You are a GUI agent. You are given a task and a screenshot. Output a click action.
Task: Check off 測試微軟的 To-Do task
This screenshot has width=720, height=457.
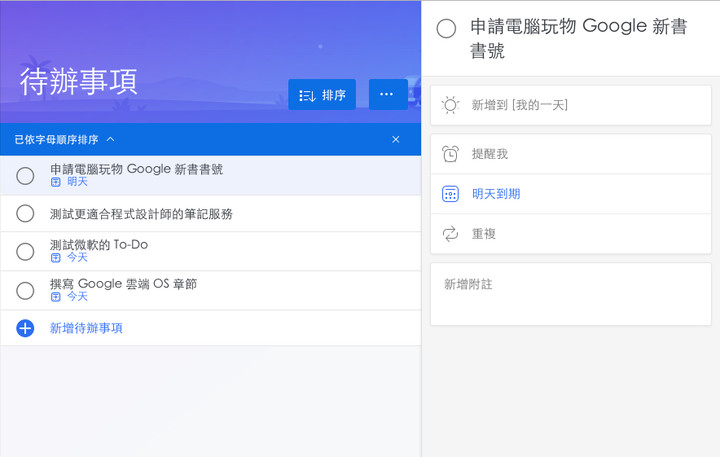(25, 252)
